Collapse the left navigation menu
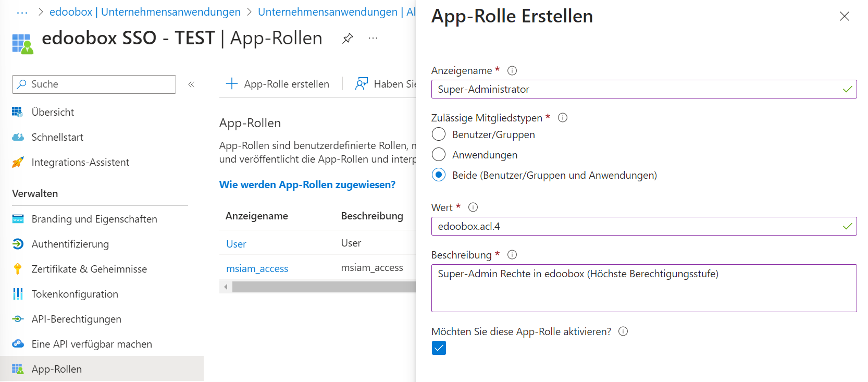The height and width of the screenshot is (382, 868). point(191,84)
